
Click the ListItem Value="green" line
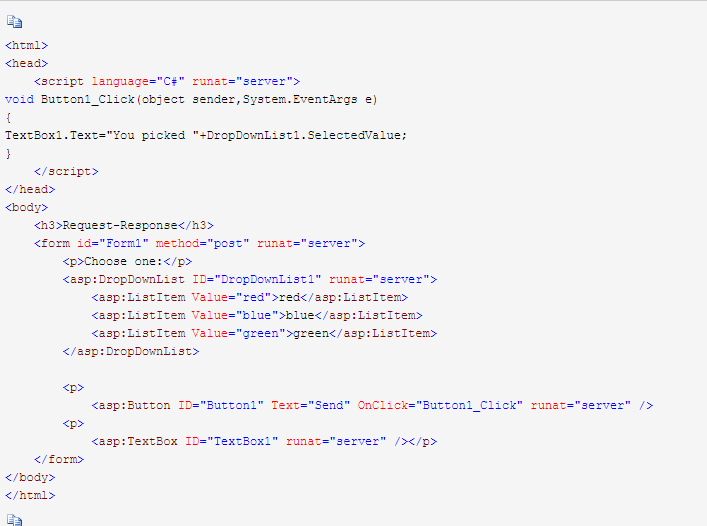click(x=264, y=334)
